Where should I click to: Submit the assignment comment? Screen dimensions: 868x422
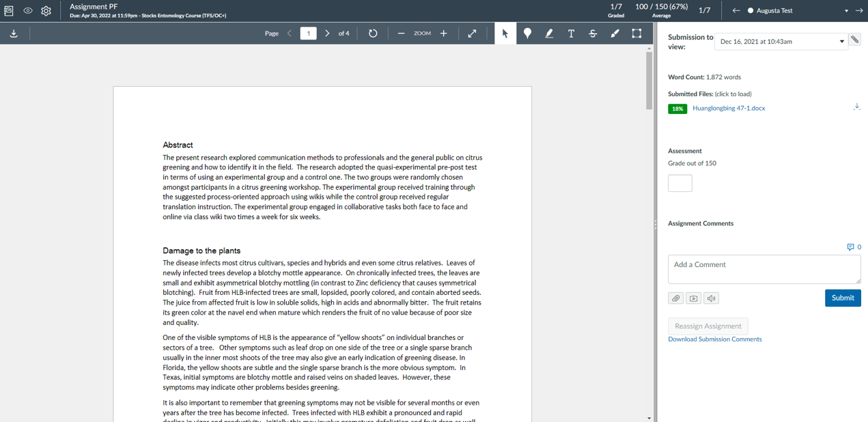tap(843, 298)
